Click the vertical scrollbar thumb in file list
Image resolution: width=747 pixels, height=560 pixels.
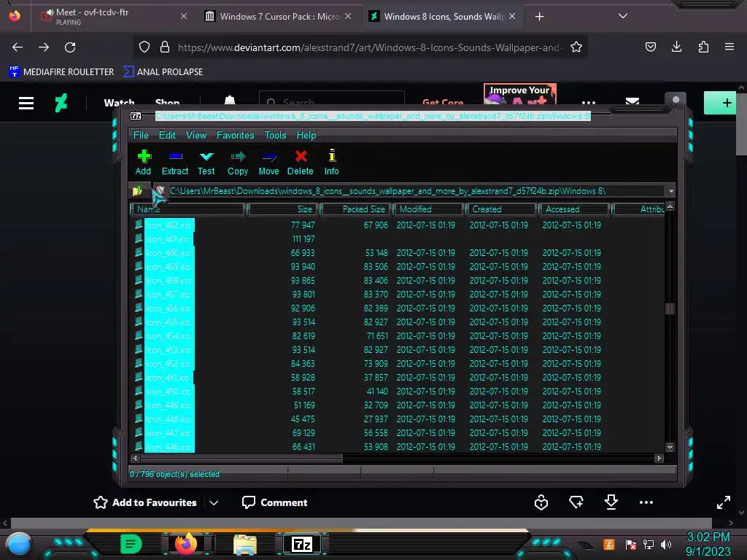tap(670, 308)
